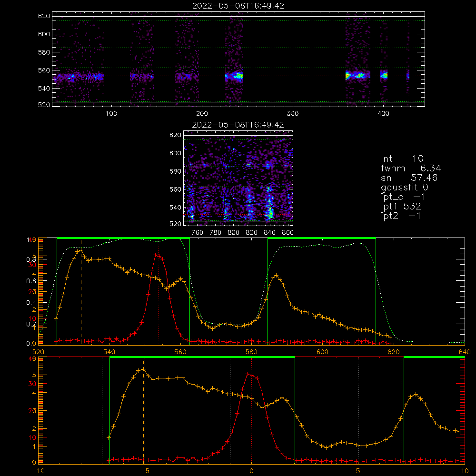Click y-axis label 620 in top plot
The height and width of the screenshot is (476, 476).
pos(44,16)
